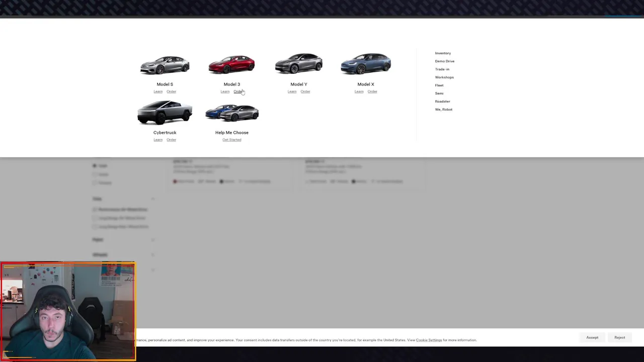
Task: Open the Order link under Model 3
Action: 238,92
